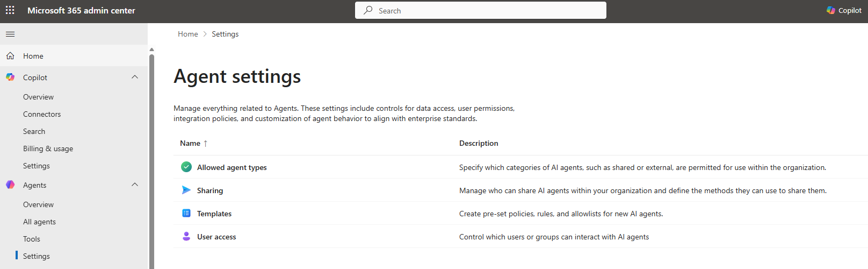Collapse the Copilot section chevron

pyautogui.click(x=135, y=77)
